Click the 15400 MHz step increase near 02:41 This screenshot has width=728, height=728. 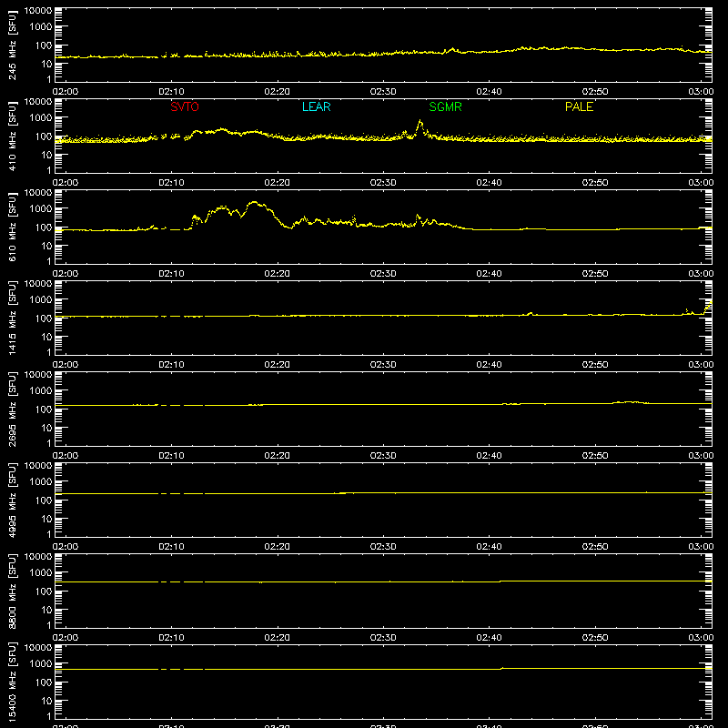[x=501, y=669]
